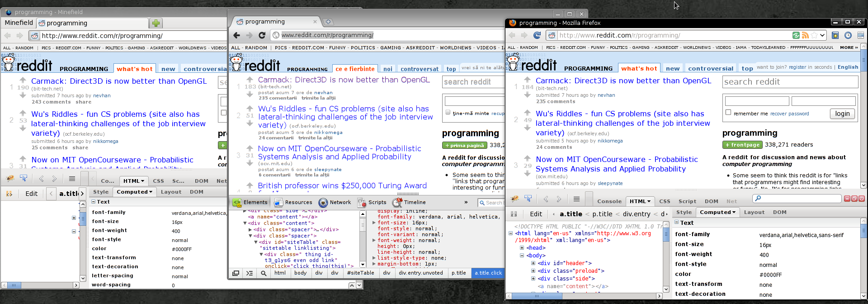
Task: Select a.title.click breadcrumb in Chrome inspector
Action: (x=488, y=273)
